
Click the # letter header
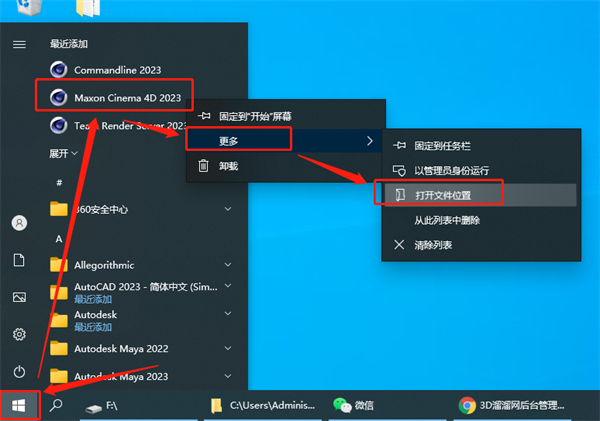coord(59,183)
